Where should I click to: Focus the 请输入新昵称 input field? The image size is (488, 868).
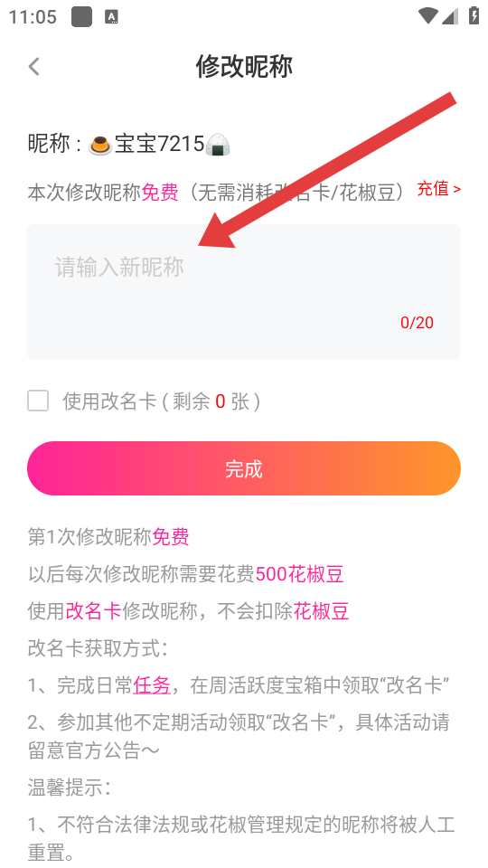point(244,292)
